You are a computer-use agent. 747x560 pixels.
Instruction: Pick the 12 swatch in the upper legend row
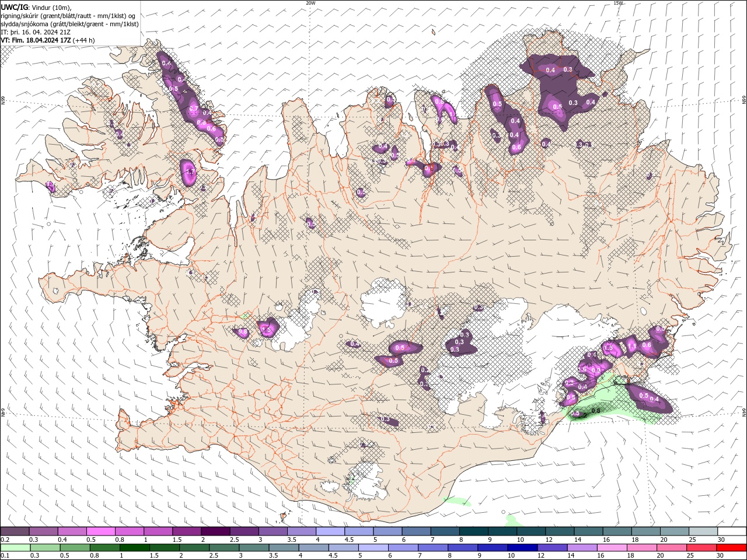560,531
